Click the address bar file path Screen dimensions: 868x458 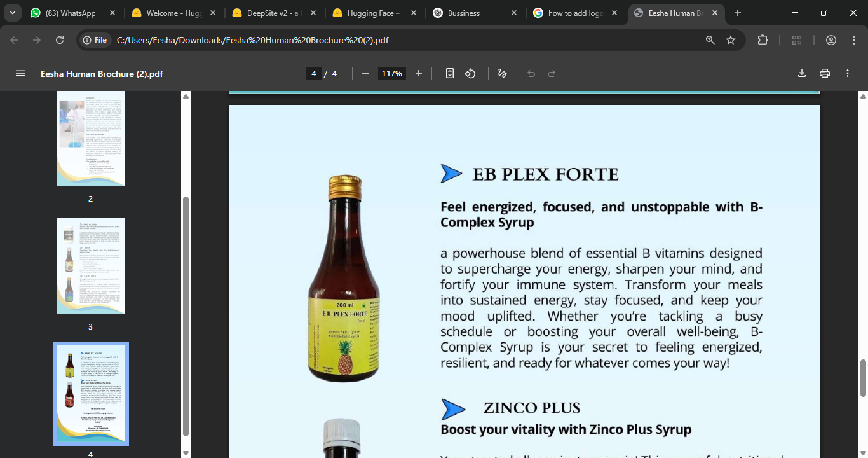(253, 40)
